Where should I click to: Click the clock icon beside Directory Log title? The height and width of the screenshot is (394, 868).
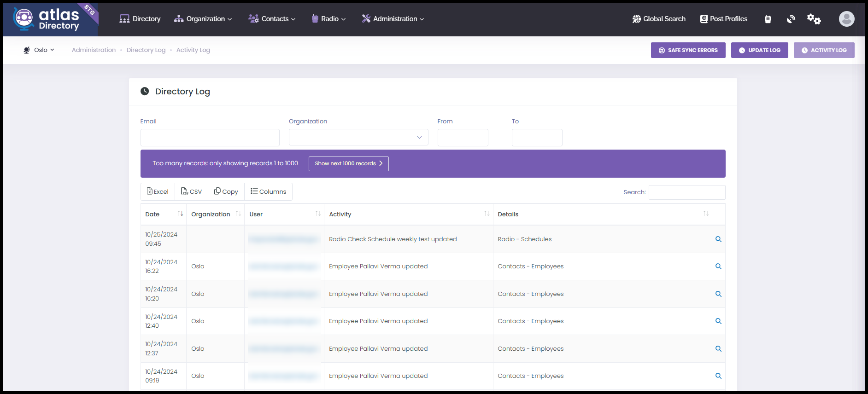click(x=145, y=91)
